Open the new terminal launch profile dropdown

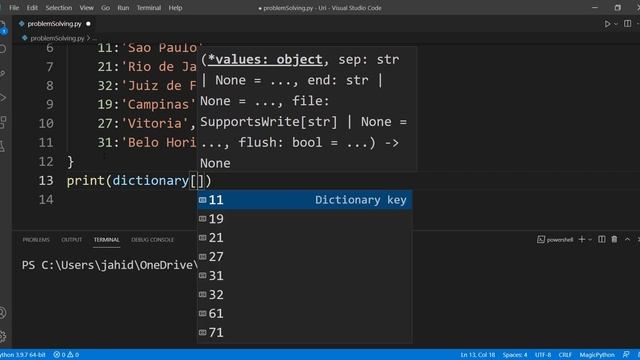click(590, 240)
